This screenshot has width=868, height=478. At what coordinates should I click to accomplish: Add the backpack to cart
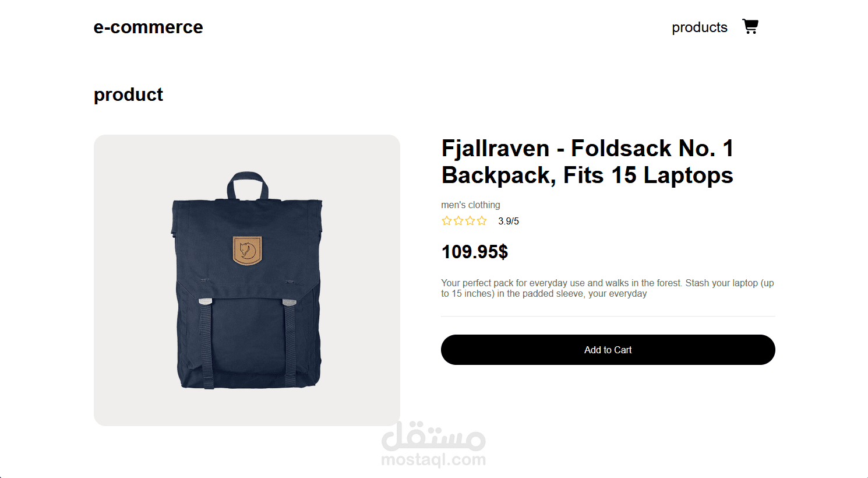[x=608, y=350]
